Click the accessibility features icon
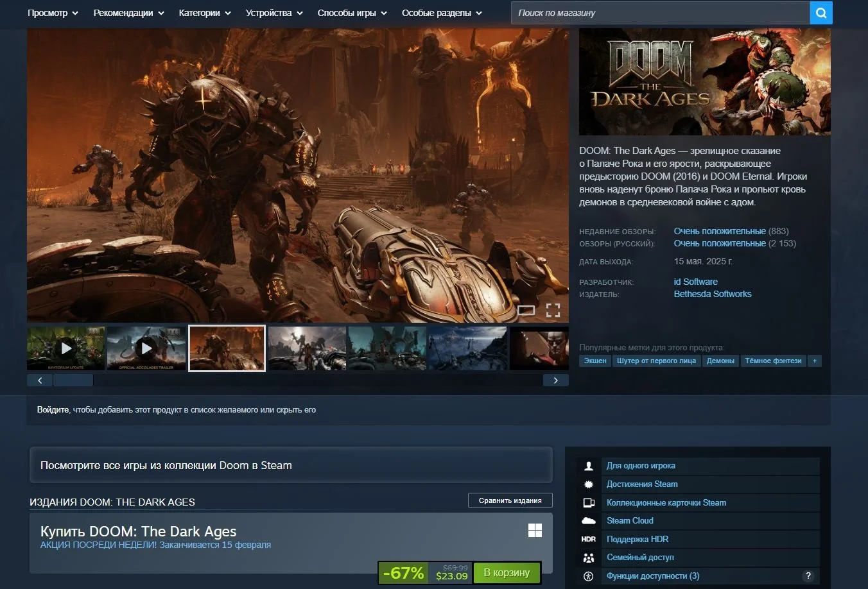Image resolution: width=868 pixels, height=589 pixels. click(588, 576)
